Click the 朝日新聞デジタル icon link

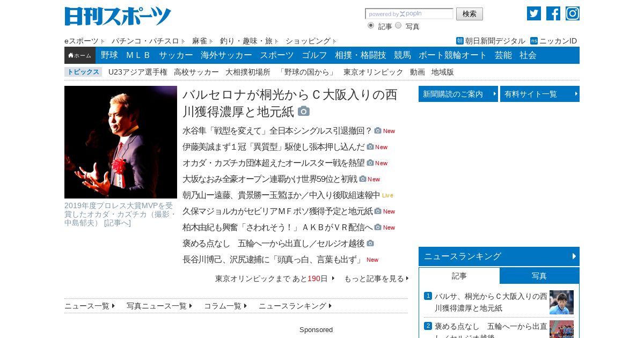click(x=491, y=41)
